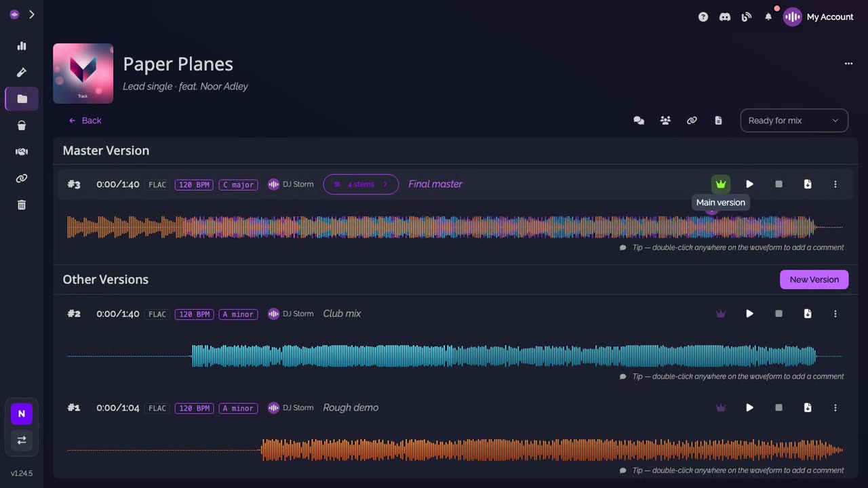Viewport: 868px width, 488px height.
Task: Set Rough demo as main version crown
Action: tap(721, 408)
